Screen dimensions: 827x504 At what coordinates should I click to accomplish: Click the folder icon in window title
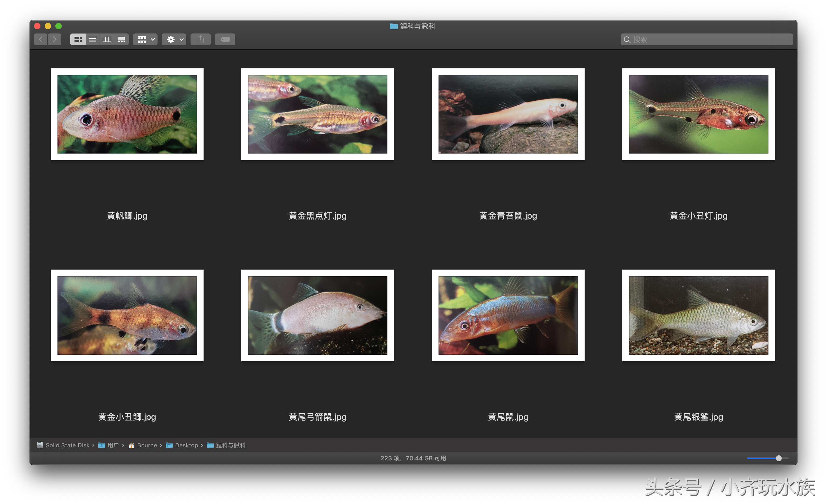(x=394, y=26)
